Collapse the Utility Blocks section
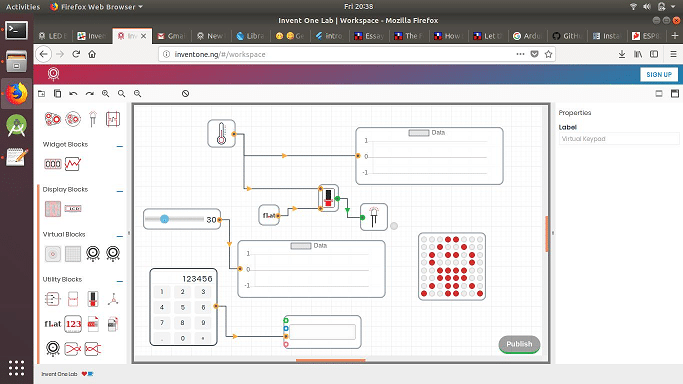This screenshot has height=384, width=683. pos(120,281)
